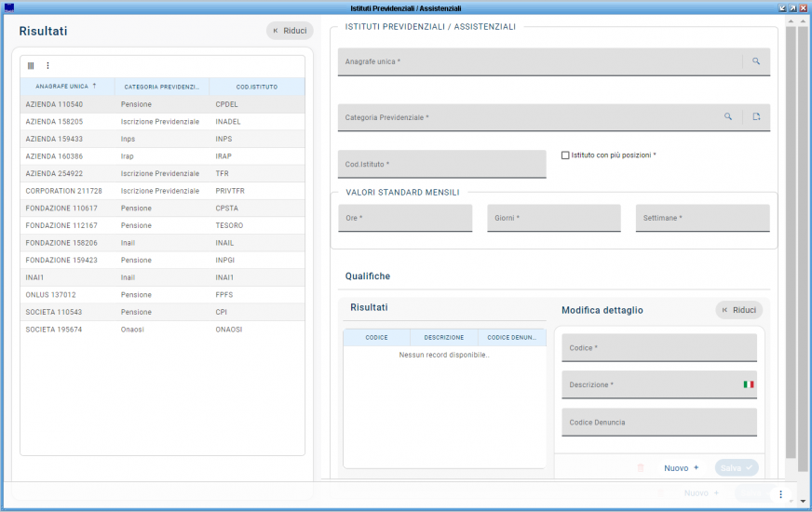Select the FONDAZIONE 158206 row
Image resolution: width=812 pixels, height=512 pixels.
[61, 243]
